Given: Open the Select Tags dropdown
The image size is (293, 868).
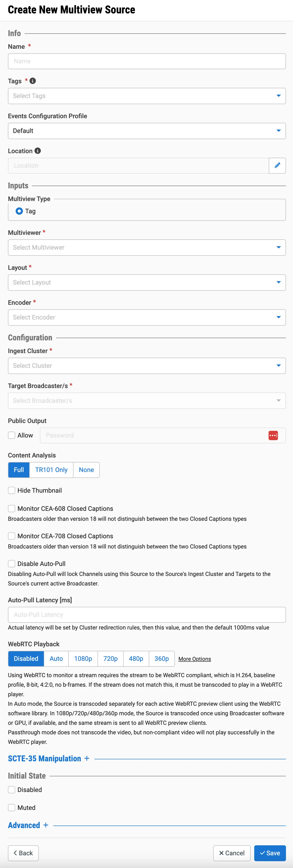Looking at the screenshot, I should [x=147, y=96].
